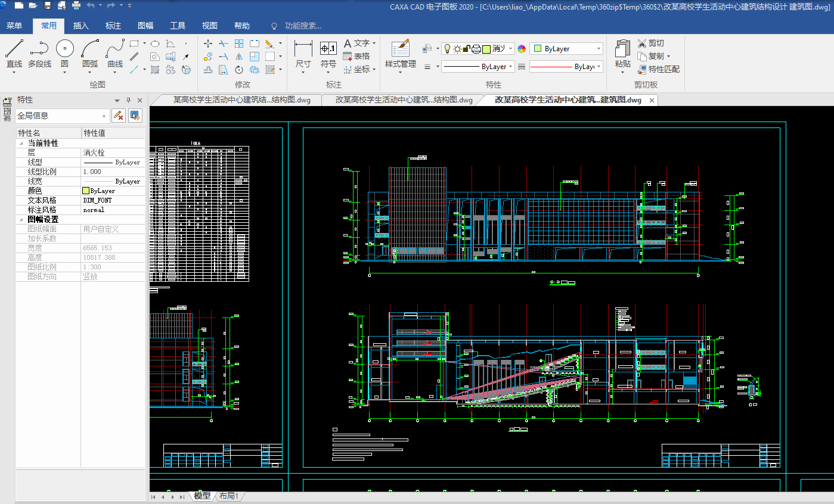Switch to the 布局1 layout tab
The width and height of the screenshot is (834, 504).
pos(229,496)
